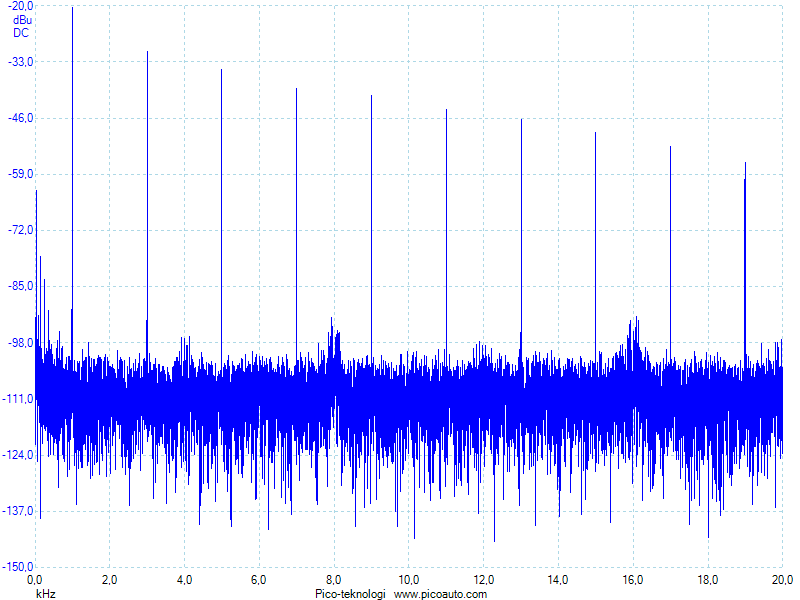This screenshot has height=600, width=800.
Task: Click the 6,0 frequency axis label
Action: point(259,580)
